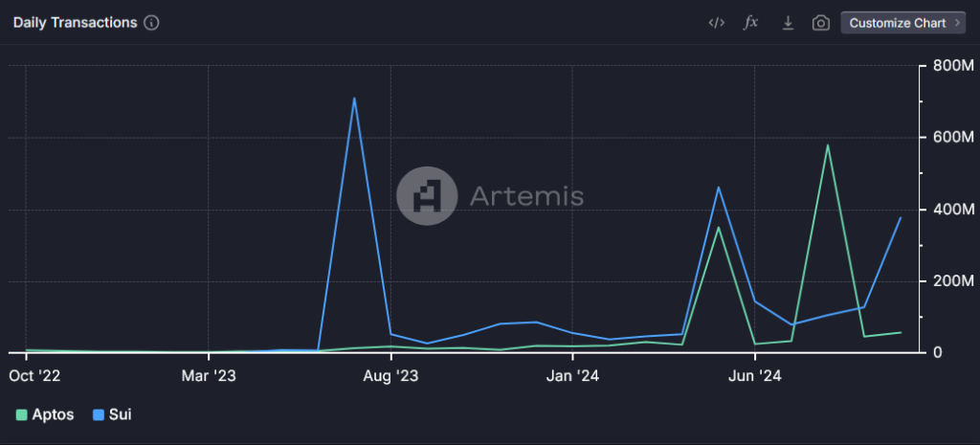Screen dimensions: 980x445
Task: Click the Jun '24 axis label
Action: click(x=755, y=376)
